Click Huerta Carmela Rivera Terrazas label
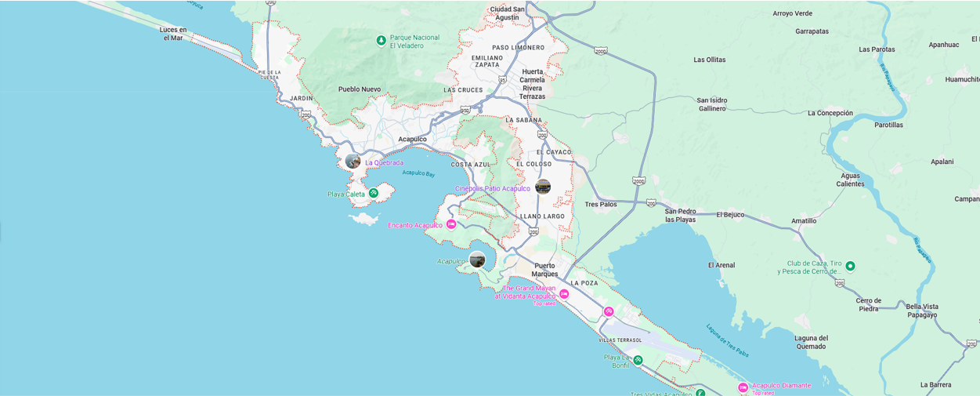Viewport: 980px width, 396px height. point(533,84)
